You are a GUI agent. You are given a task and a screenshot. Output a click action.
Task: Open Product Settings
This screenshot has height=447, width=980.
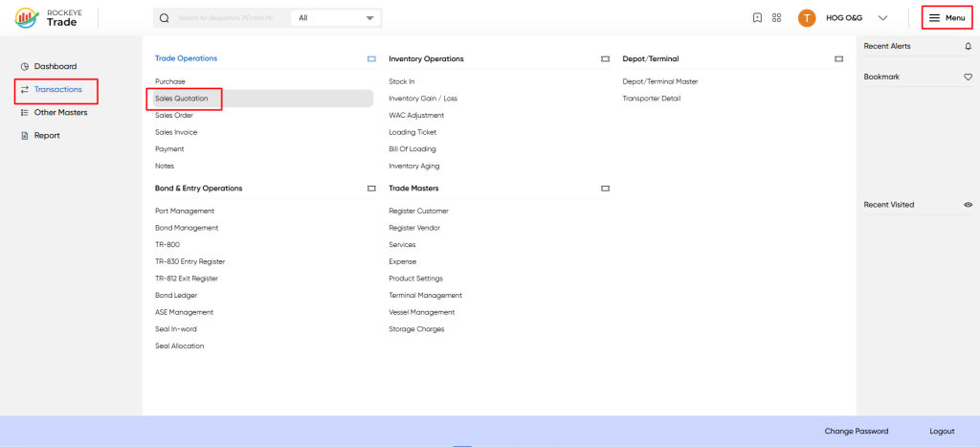[415, 279]
